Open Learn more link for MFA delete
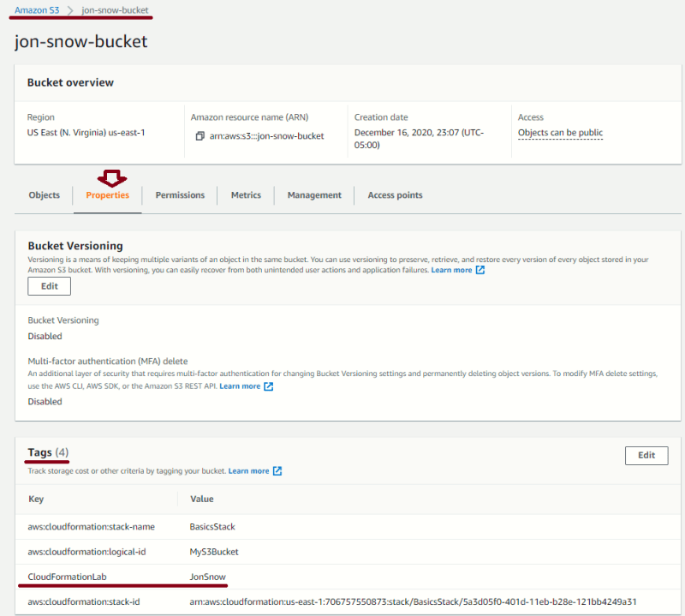 click(x=240, y=386)
